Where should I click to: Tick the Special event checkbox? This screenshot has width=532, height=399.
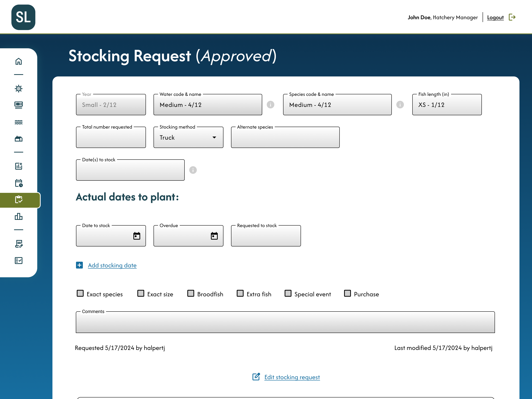[288, 293]
